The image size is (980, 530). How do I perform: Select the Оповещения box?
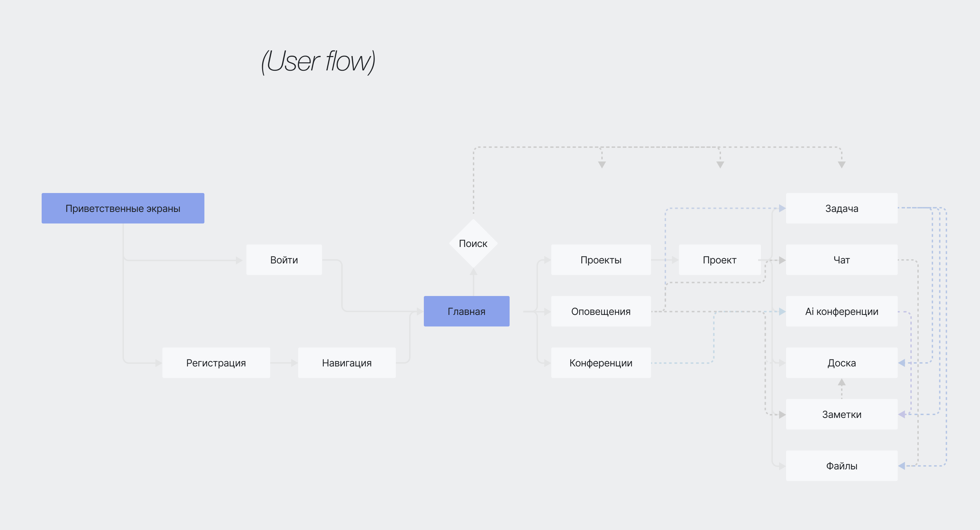[600, 311]
